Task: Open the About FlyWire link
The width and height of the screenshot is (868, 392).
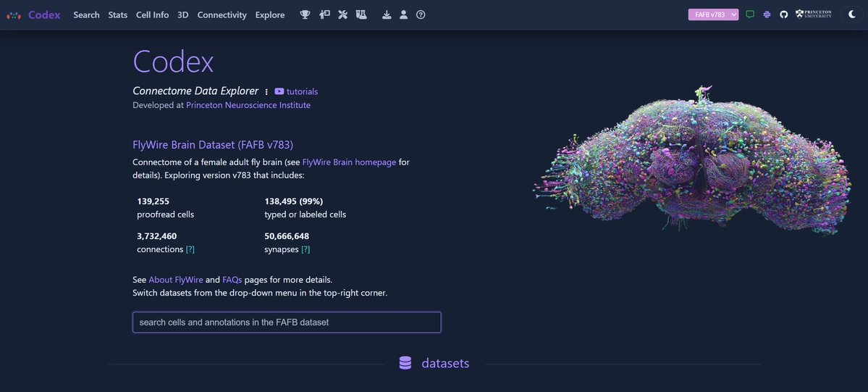Action: [175, 280]
